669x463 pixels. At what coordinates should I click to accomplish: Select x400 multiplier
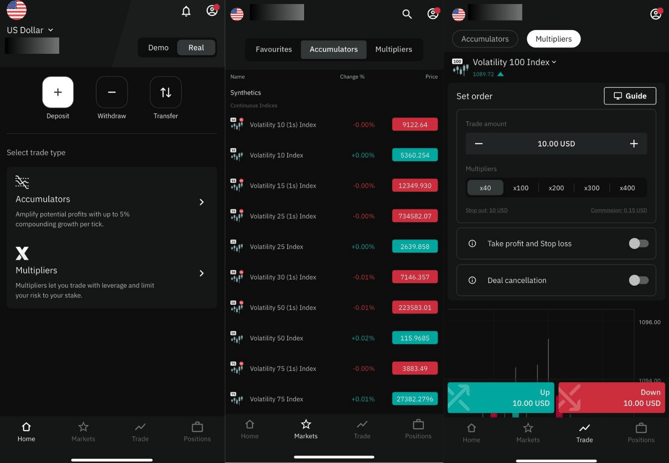(x=627, y=188)
